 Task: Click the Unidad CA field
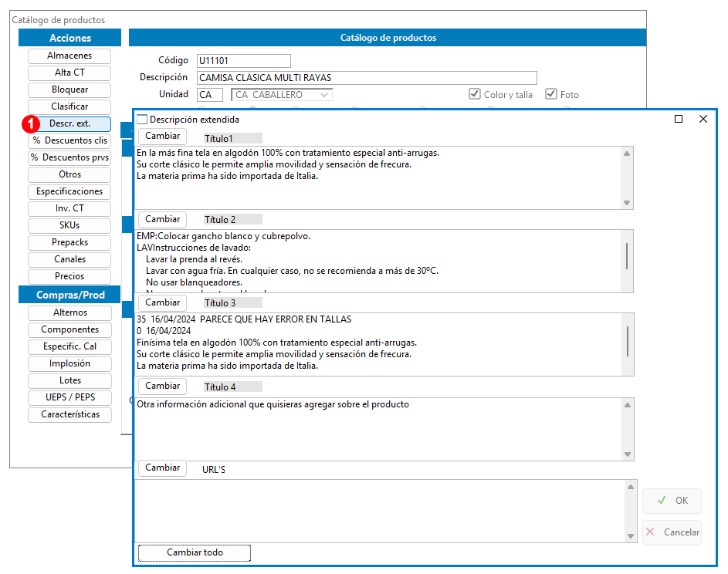coord(209,95)
